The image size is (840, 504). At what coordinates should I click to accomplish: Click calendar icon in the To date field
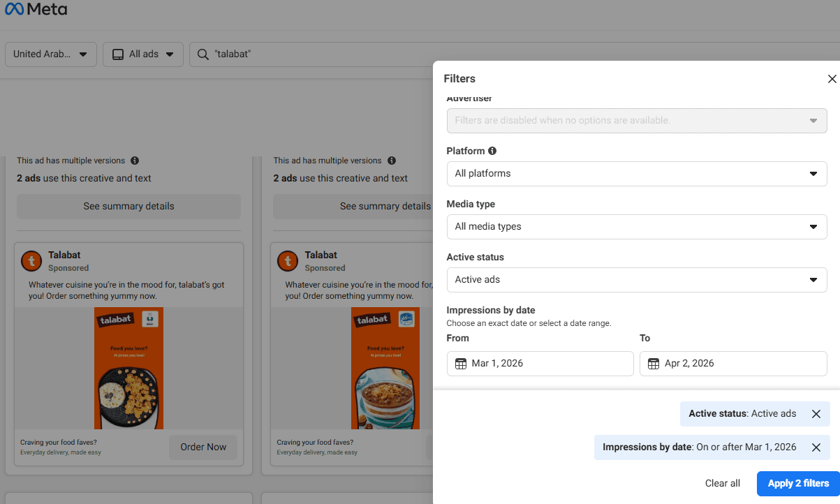pyautogui.click(x=654, y=364)
